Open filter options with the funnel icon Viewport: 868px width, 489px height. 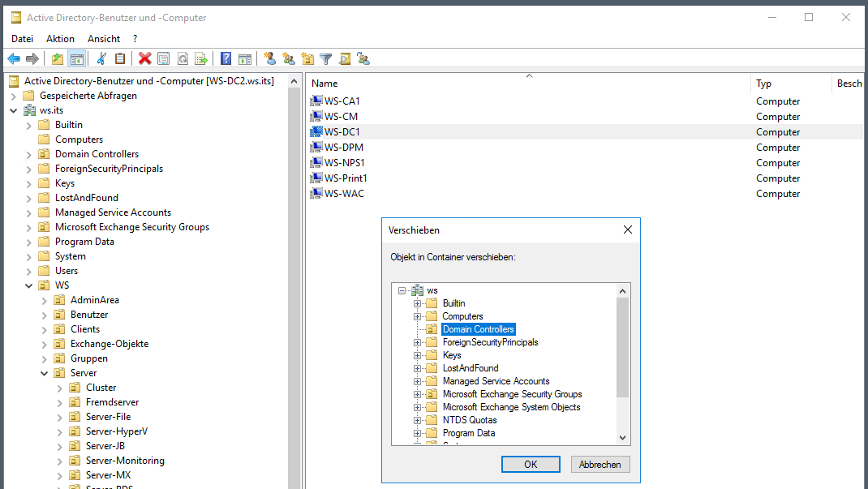click(326, 58)
